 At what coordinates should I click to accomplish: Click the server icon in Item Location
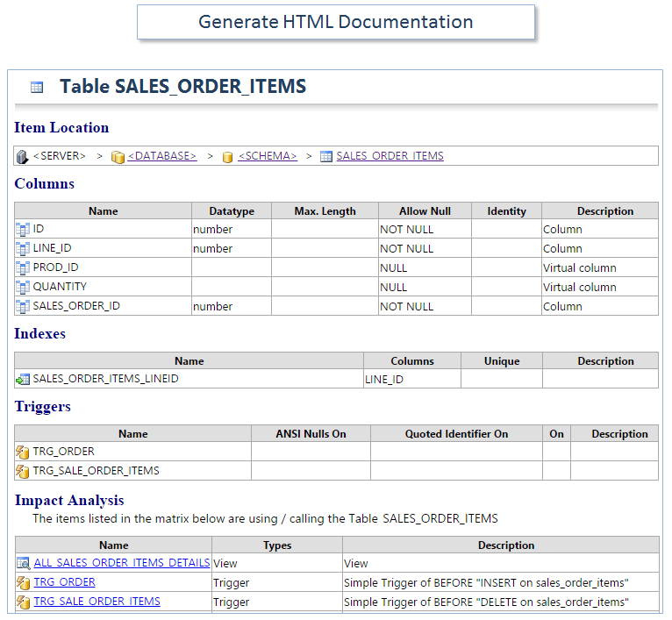22,156
